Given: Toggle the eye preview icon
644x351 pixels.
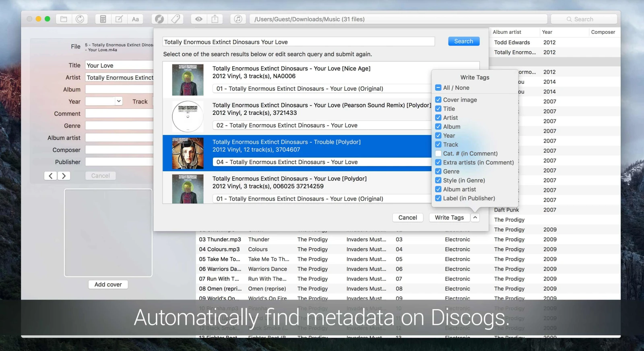Looking at the screenshot, I should tap(199, 19).
